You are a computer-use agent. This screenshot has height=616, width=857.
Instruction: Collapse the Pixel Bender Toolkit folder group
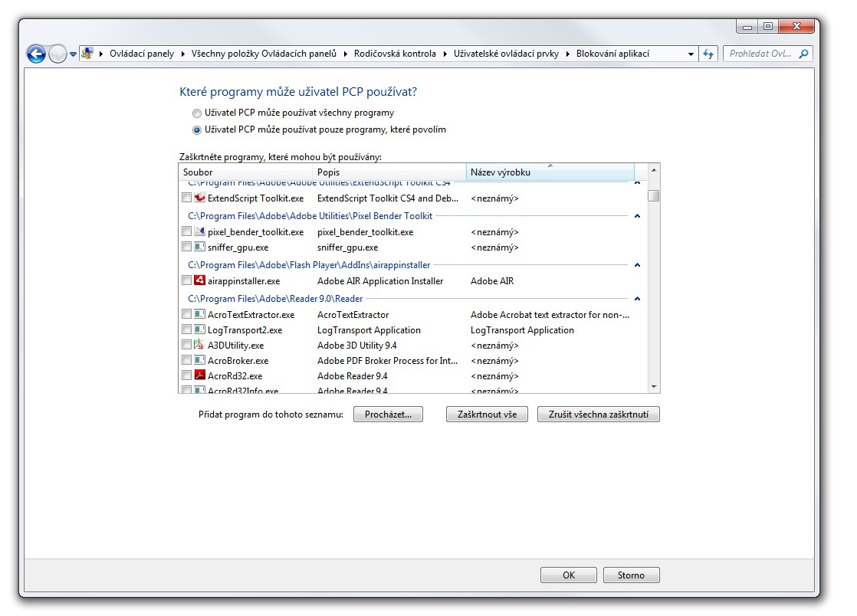(637, 216)
